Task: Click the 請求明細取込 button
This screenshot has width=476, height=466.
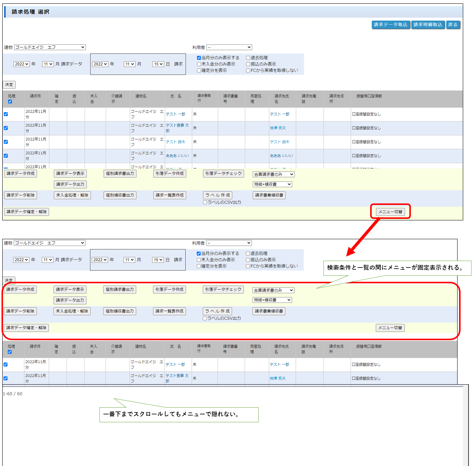Action: point(428,25)
